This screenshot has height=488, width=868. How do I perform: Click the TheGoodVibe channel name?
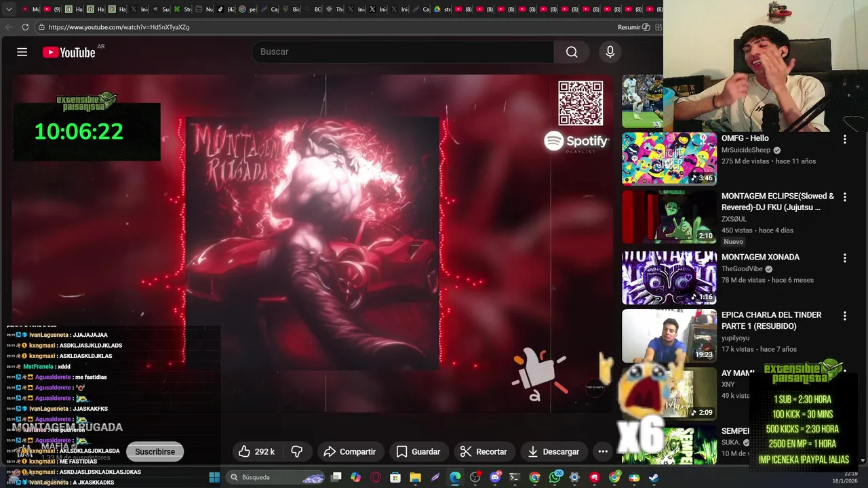743,269
